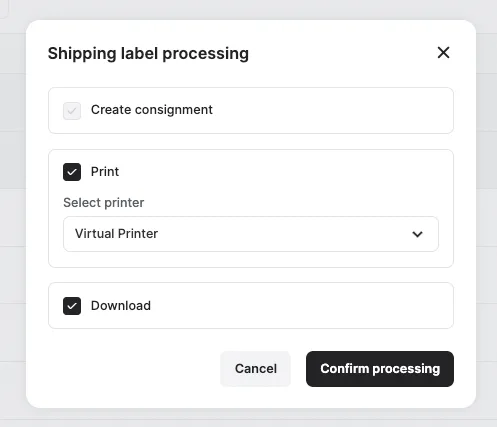
Task: Uncheck the Download checkbox
Action: (72, 306)
